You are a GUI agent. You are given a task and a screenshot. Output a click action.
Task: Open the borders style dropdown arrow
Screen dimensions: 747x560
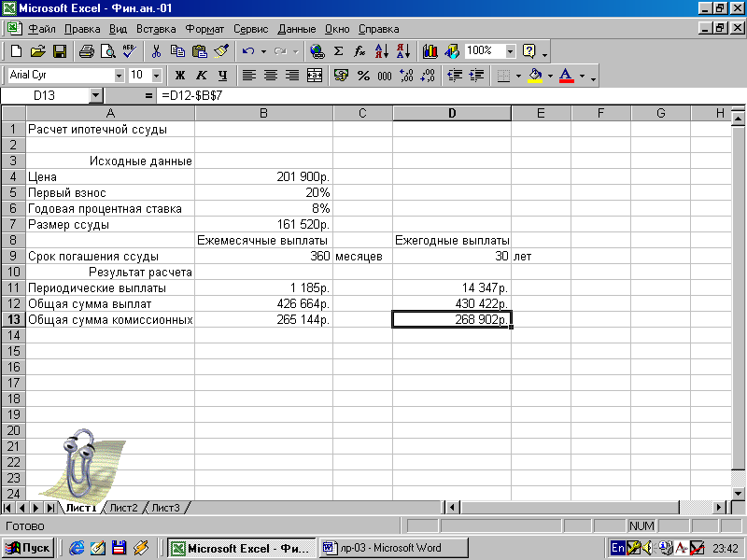click(518, 76)
